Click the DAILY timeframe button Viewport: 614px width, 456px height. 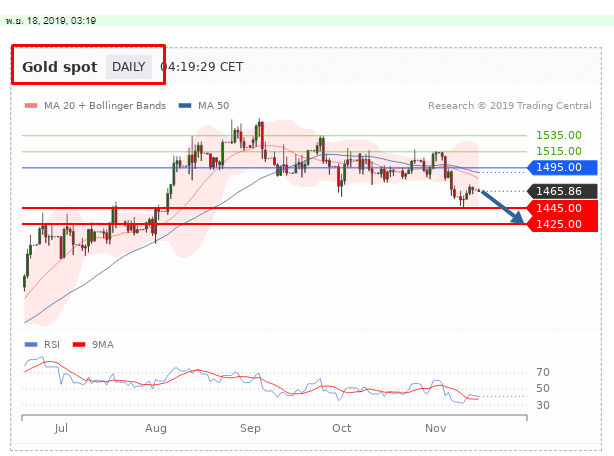tap(128, 67)
